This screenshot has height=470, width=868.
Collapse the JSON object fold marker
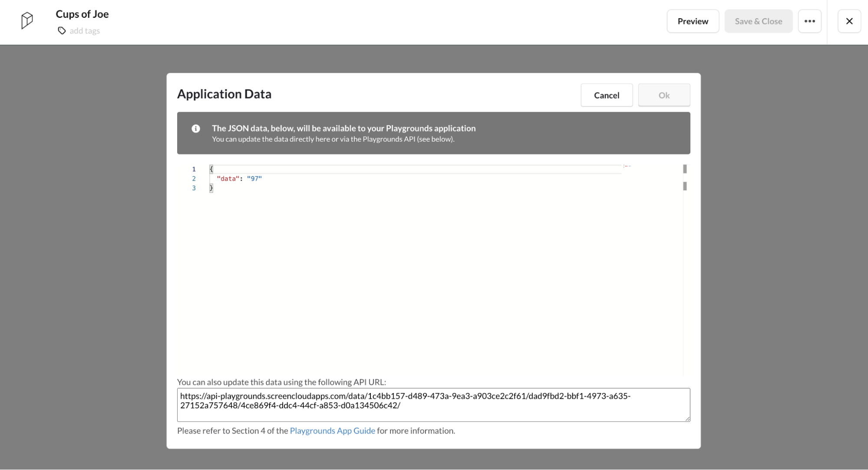[x=626, y=166]
